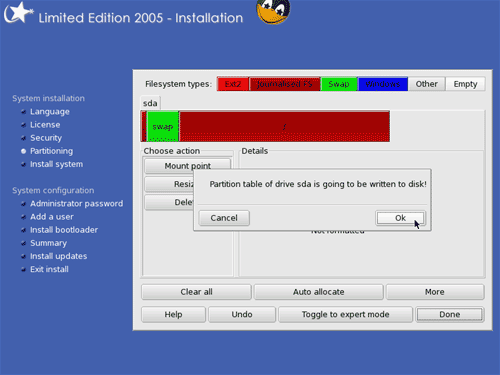Click the Partitioning step in sidebar
Screen dimensions: 500x375
[x=51, y=151]
